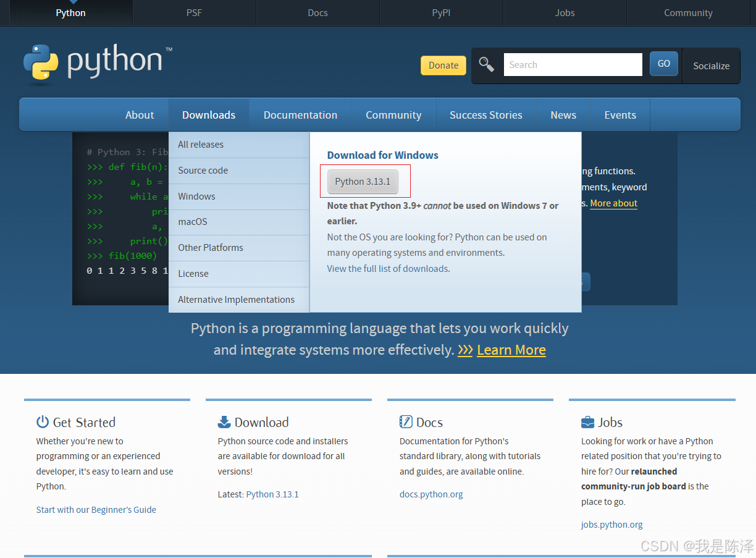Click the Download for Windows heading
Image resolution: width=756 pixels, height=558 pixels.
tap(383, 155)
